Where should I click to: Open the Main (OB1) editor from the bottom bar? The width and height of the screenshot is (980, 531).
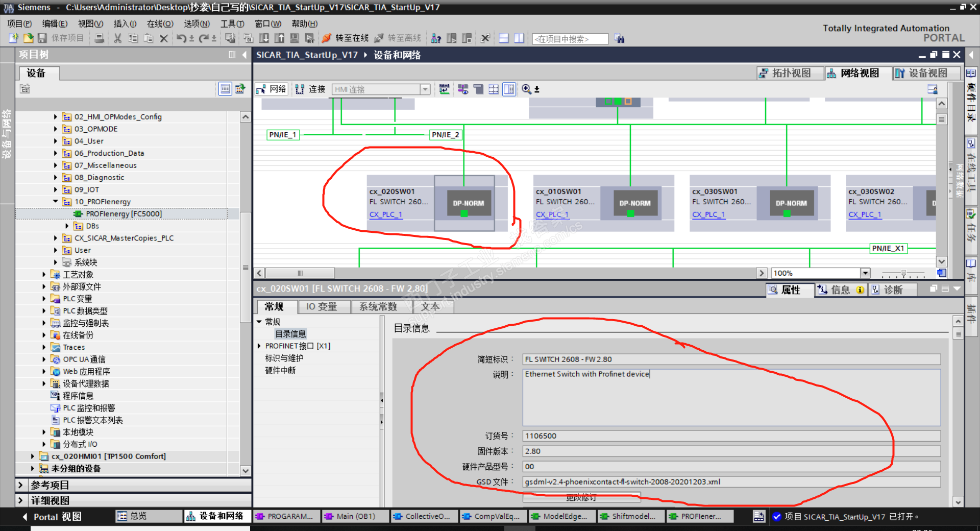(x=355, y=517)
